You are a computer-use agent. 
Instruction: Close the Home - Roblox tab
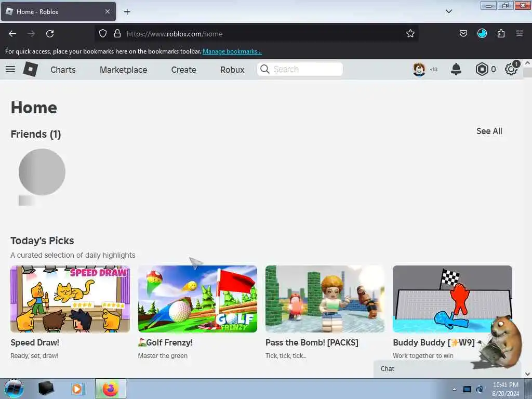click(x=108, y=11)
